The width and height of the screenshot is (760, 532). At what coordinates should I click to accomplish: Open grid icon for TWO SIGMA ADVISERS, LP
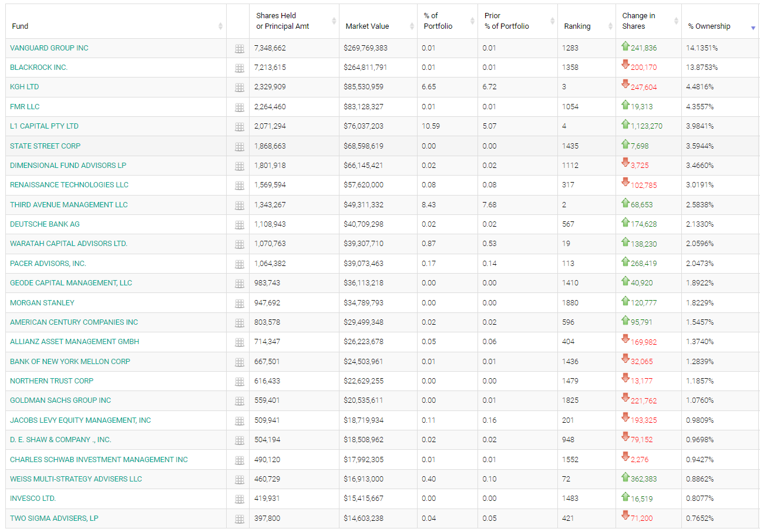coord(240,520)
